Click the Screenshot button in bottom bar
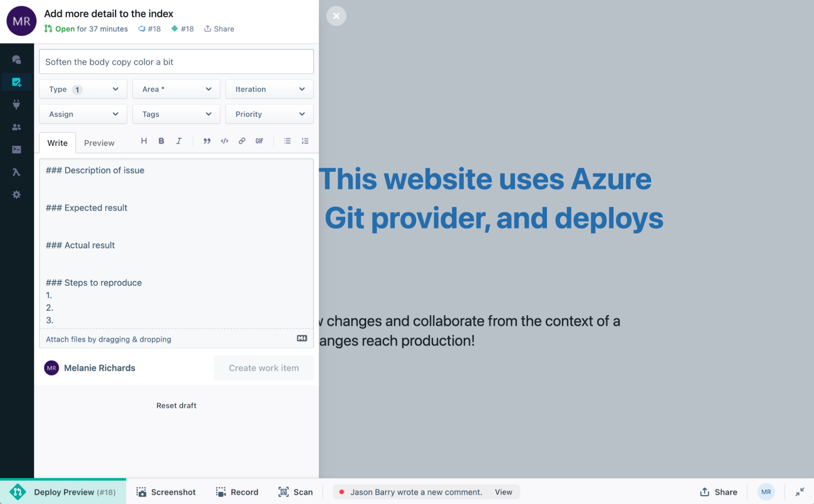The image size is (814, 504). [166, 492]
